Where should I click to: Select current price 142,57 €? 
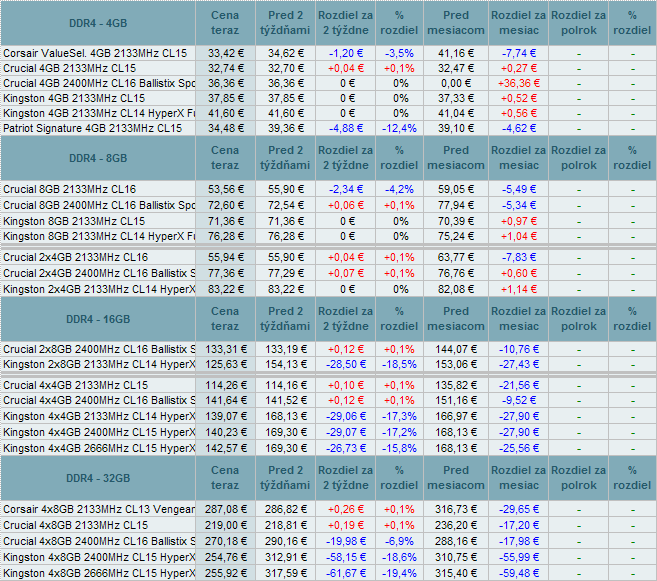(226, 448)
